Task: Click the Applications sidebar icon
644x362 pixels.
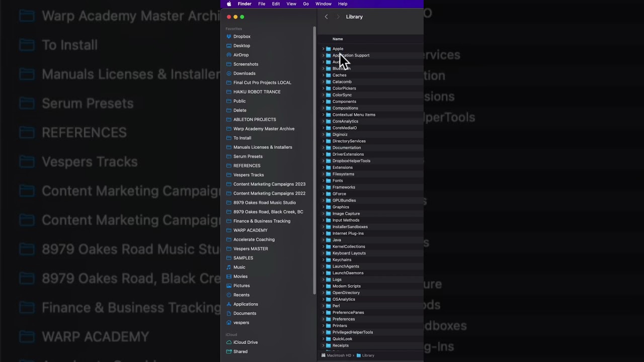Action: [x=229, y=304]
